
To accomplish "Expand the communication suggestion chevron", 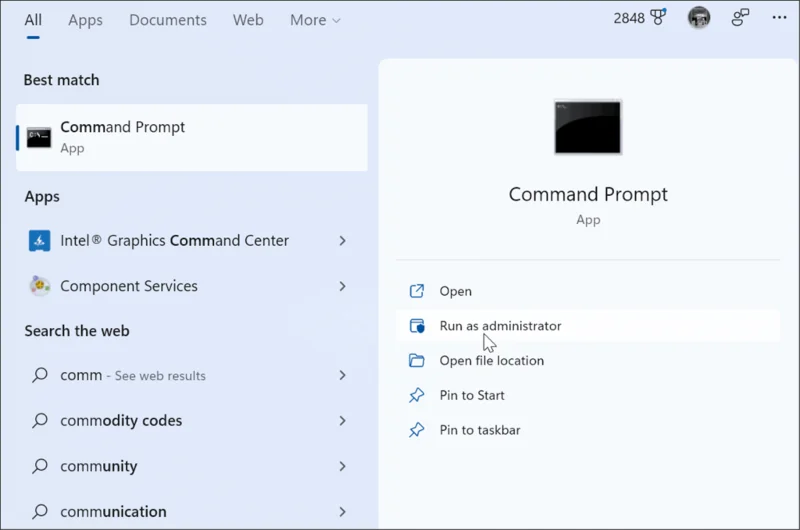I will 342,512.
